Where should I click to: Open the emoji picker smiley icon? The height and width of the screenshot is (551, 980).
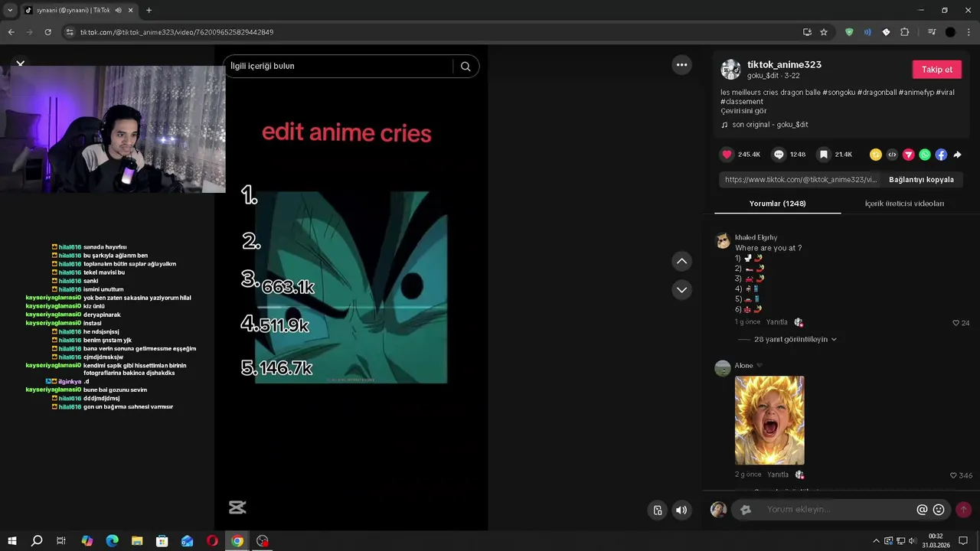(939, 510)
